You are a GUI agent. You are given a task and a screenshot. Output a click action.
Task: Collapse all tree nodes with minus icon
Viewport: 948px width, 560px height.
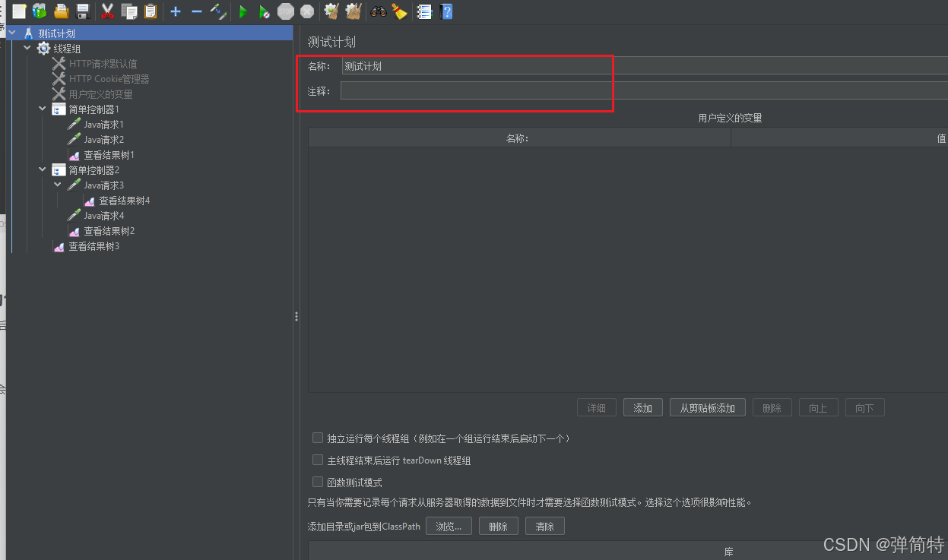coord(196,11)
